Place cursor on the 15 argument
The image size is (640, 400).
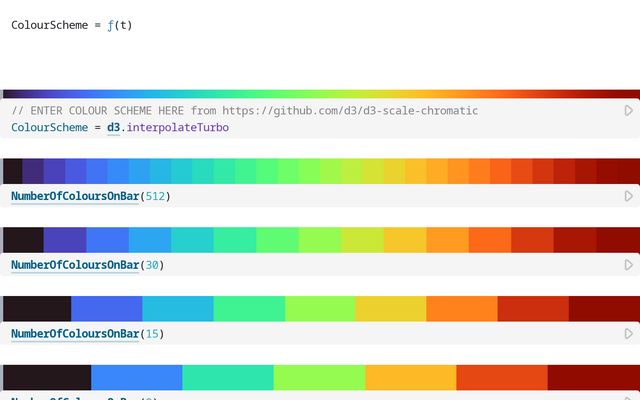pos(152,334)
